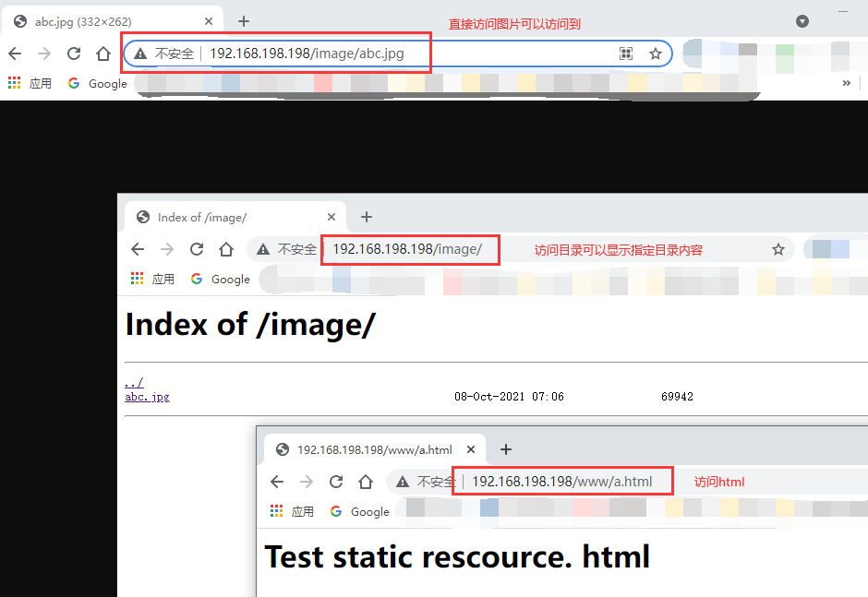The width and height of the screenshot is (868, 597).
Task: Open home page in a.html window
Action: (x=366, y=482)
